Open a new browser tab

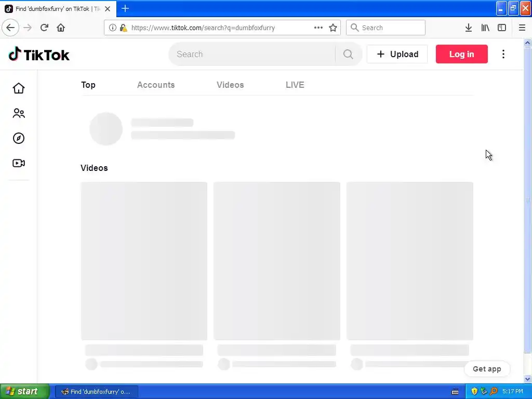coord(125,8)
